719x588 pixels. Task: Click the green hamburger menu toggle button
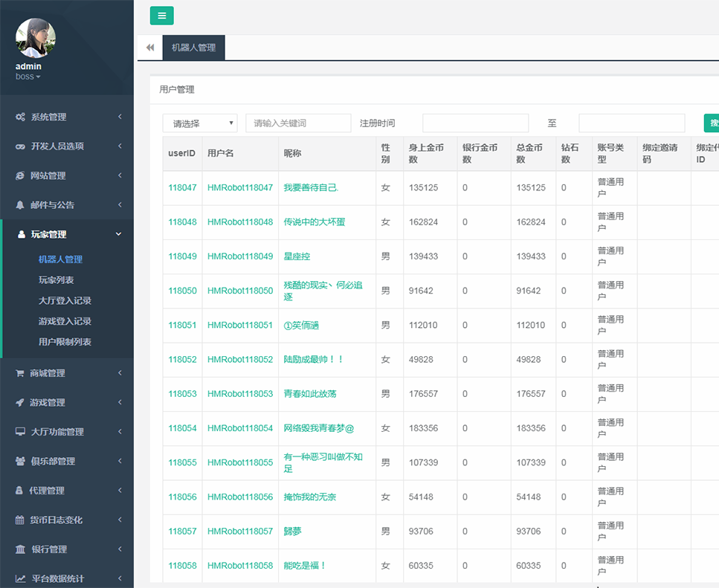click(161, 16)
